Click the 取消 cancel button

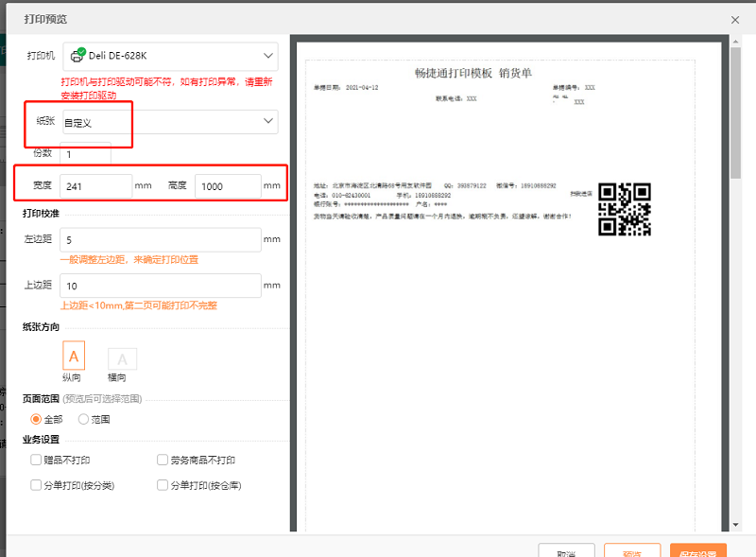[566, 550]
